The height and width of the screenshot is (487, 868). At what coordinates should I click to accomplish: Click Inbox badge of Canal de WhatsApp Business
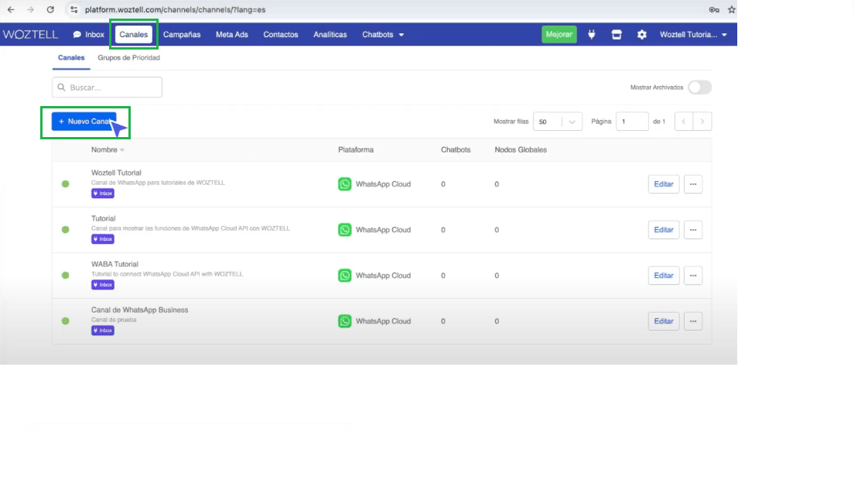point(103,330)
